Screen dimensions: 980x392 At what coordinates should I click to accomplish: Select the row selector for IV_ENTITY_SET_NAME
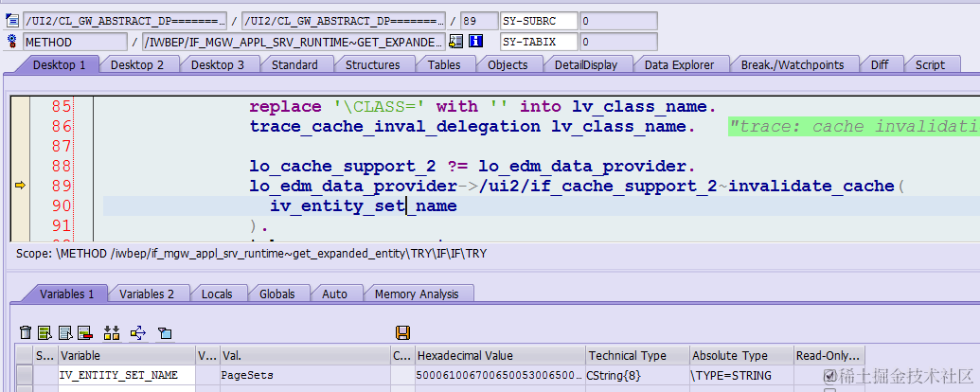click(x=25, y=375)
